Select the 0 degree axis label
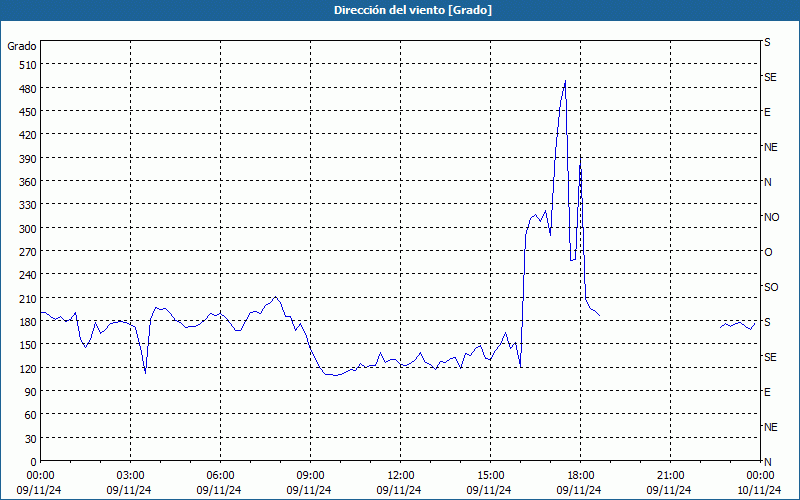Viewport: 800px width, 500px height. coord(34,462)
